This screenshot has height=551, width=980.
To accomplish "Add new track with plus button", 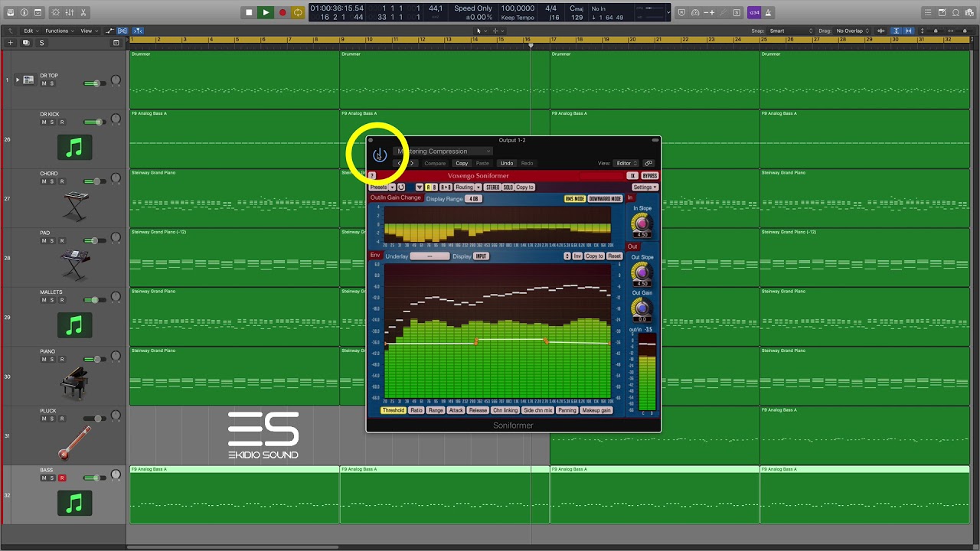I will pyautogui.click(x=10, y=43).
